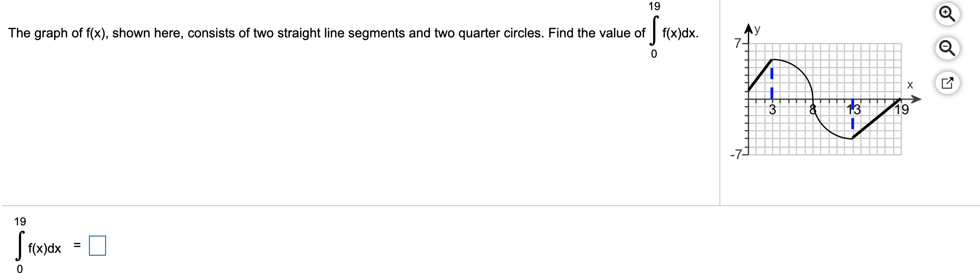The height and width of the screenshot is (280, 980).
Task: Open graph in new window icon
Action: [x=947, y=83]
